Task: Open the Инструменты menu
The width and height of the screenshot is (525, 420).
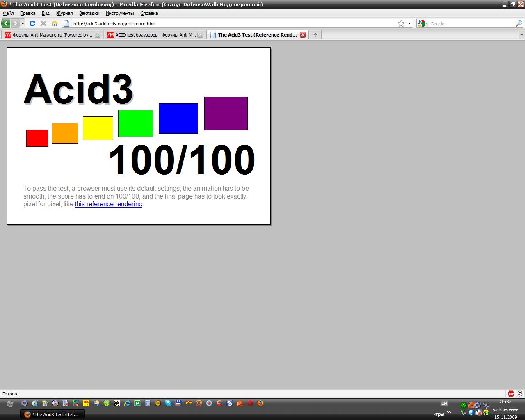Action: pos(120,13)
